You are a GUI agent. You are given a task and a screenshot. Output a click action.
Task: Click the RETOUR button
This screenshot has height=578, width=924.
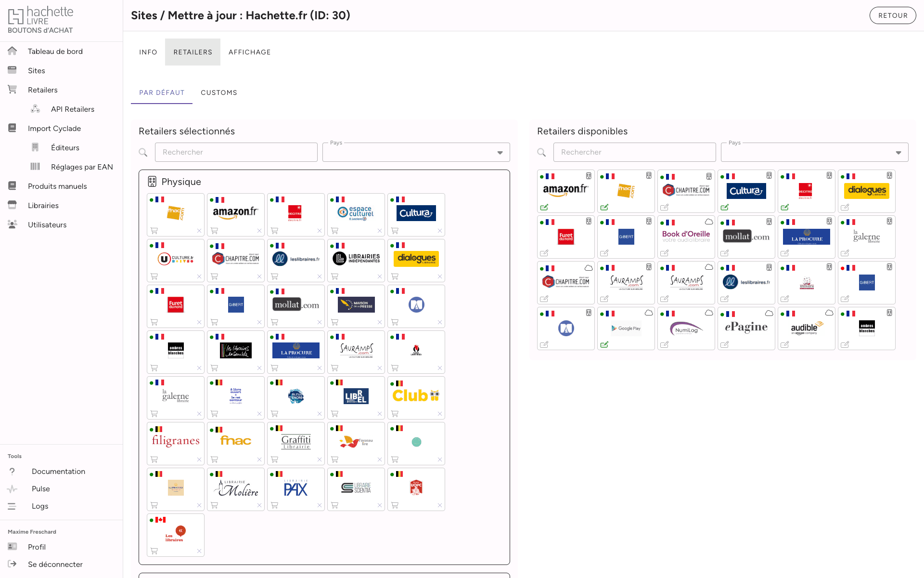click(893, 15)
